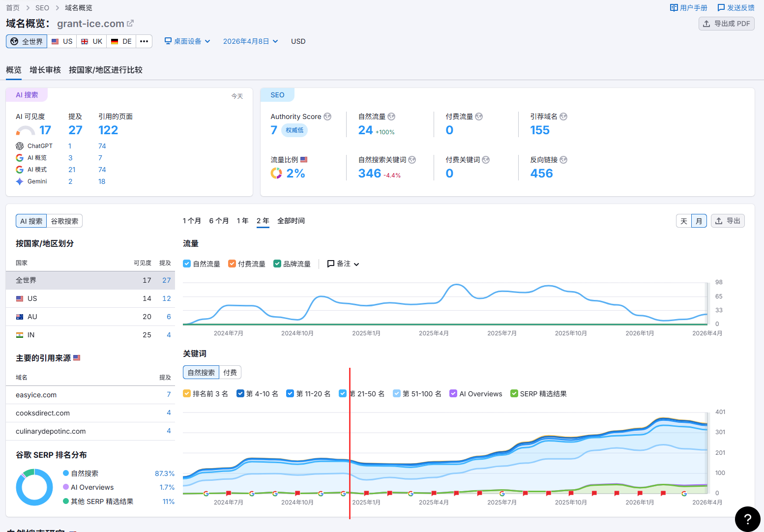Click globe icon next to 反向链接
This screenshot has width=764, height=532.
pos(563,160)
